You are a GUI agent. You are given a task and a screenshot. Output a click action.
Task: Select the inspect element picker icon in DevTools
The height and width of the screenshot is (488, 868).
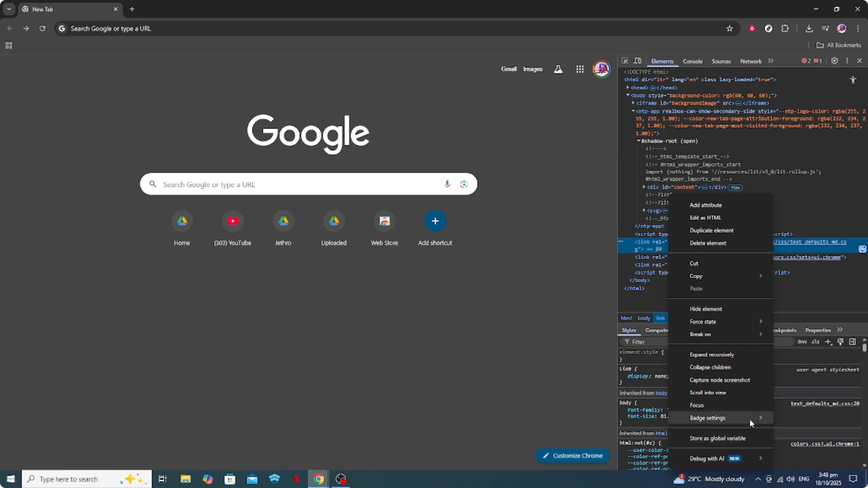(x=624, y=61)
